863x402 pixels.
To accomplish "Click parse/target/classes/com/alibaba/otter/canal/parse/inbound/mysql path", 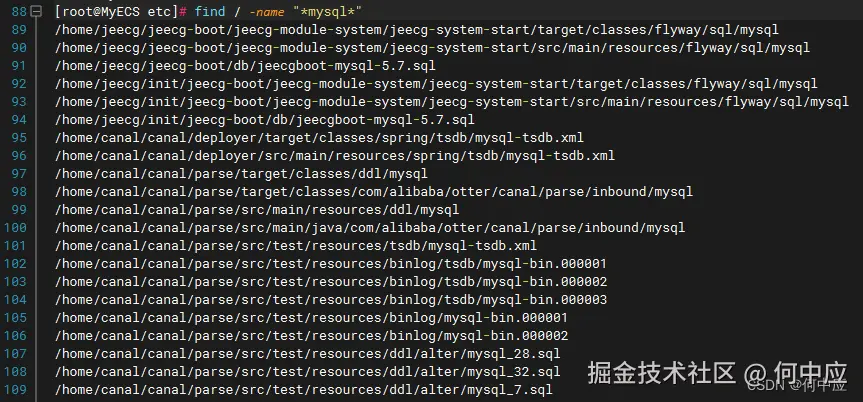I will pos(374,192).
